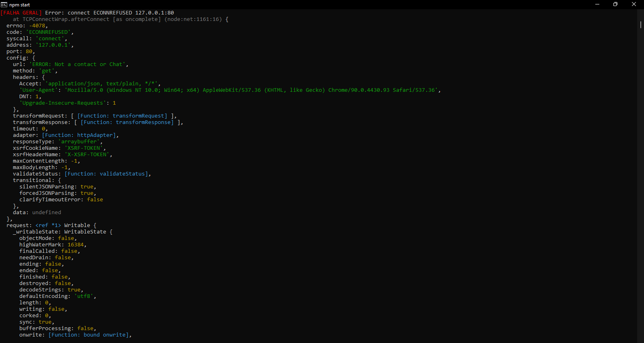Click the User-Agent Mozilla/5.0 string

pyautogui.click(x=251, y=90)
